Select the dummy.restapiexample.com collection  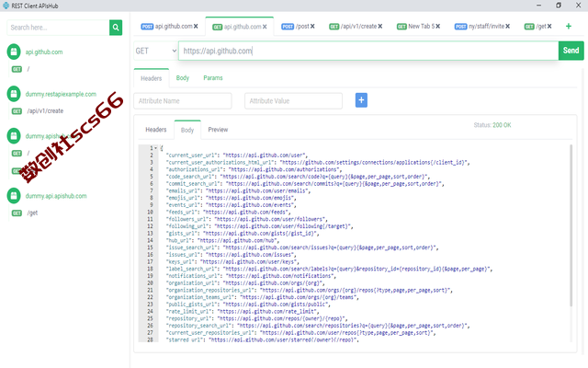point(61,94)
